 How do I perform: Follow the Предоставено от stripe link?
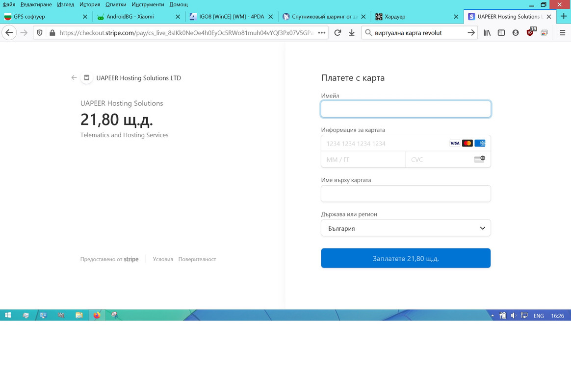pos(109,259)
